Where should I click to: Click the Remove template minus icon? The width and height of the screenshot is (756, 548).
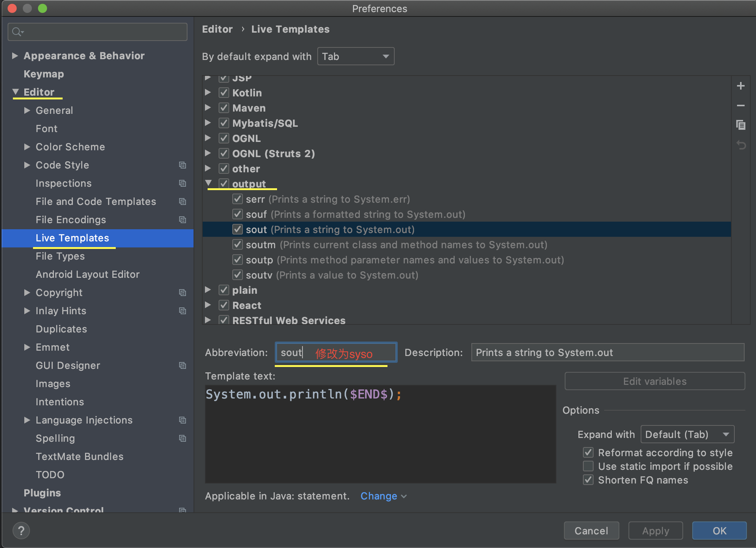point(740,106)
